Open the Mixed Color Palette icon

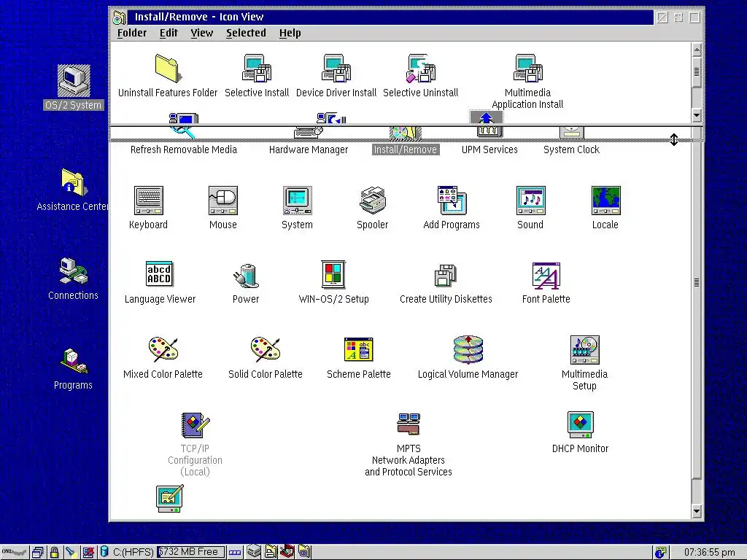pyautogui.click(x=163, y=349)
